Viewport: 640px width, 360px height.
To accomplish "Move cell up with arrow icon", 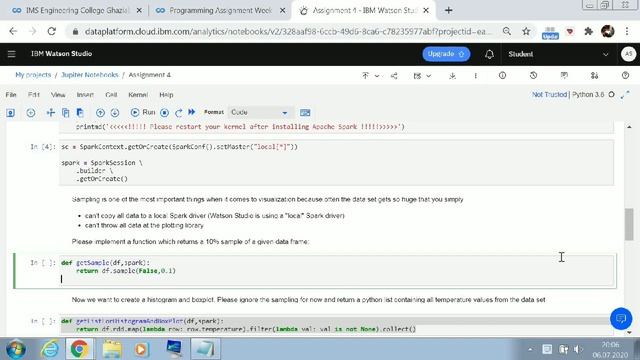I will 100,113.
